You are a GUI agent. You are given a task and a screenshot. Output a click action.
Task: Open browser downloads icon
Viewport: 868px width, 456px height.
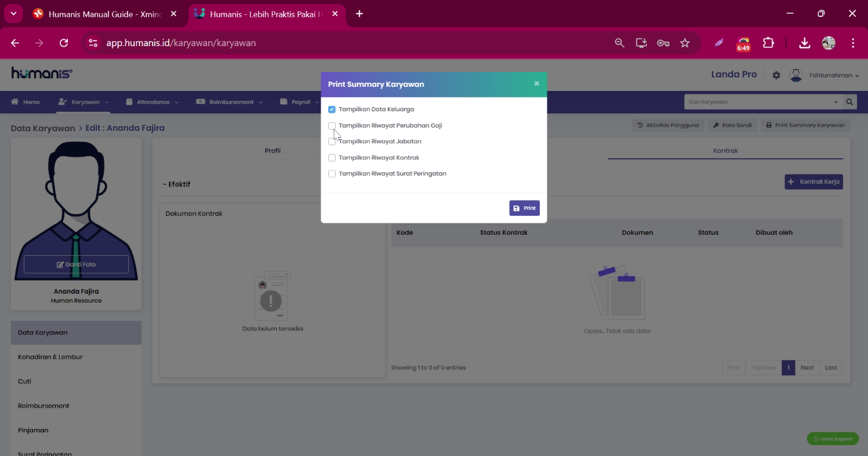[804, 43]
